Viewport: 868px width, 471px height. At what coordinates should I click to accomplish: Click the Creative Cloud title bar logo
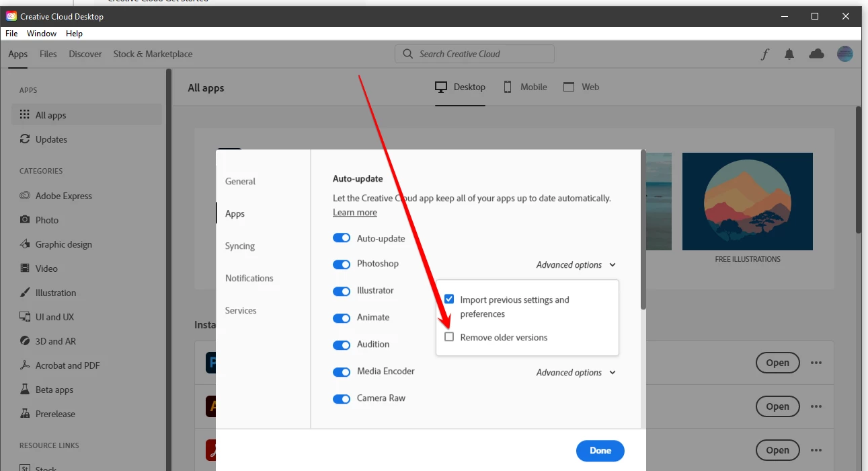11,16
